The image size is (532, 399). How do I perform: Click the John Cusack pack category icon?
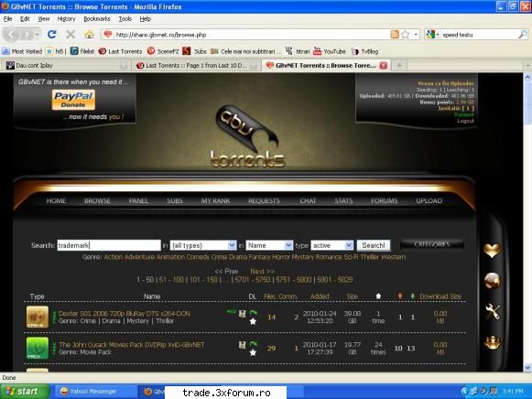tap(38, 348)
